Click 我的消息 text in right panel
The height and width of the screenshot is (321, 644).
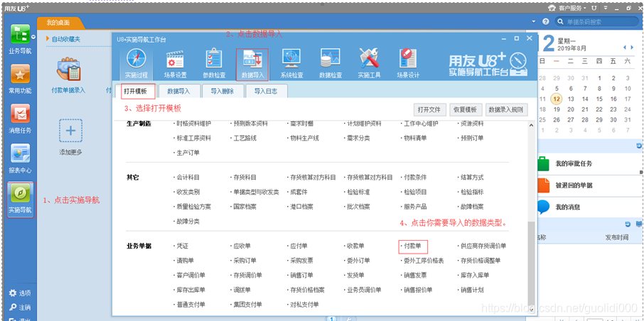tap(568, 207)
